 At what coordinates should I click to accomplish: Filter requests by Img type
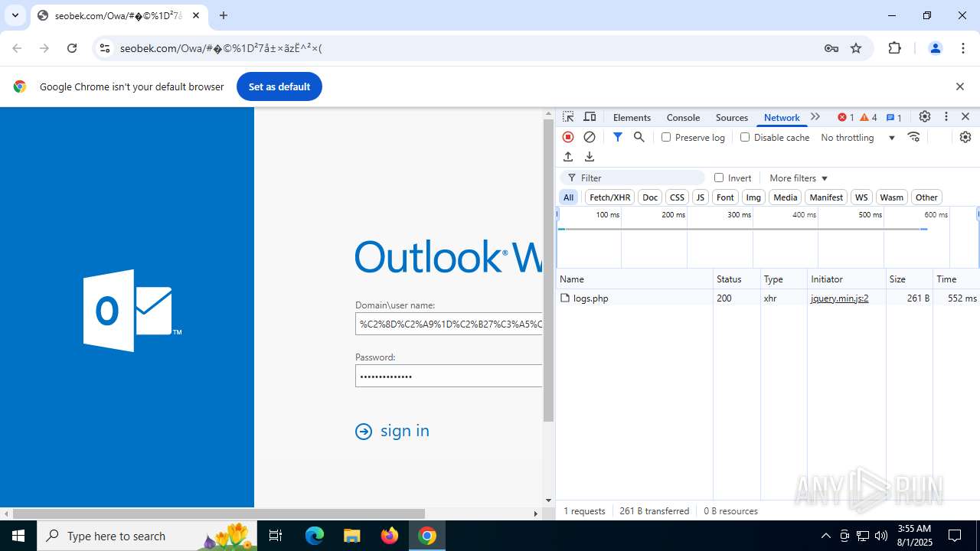(x=753, y=197)
